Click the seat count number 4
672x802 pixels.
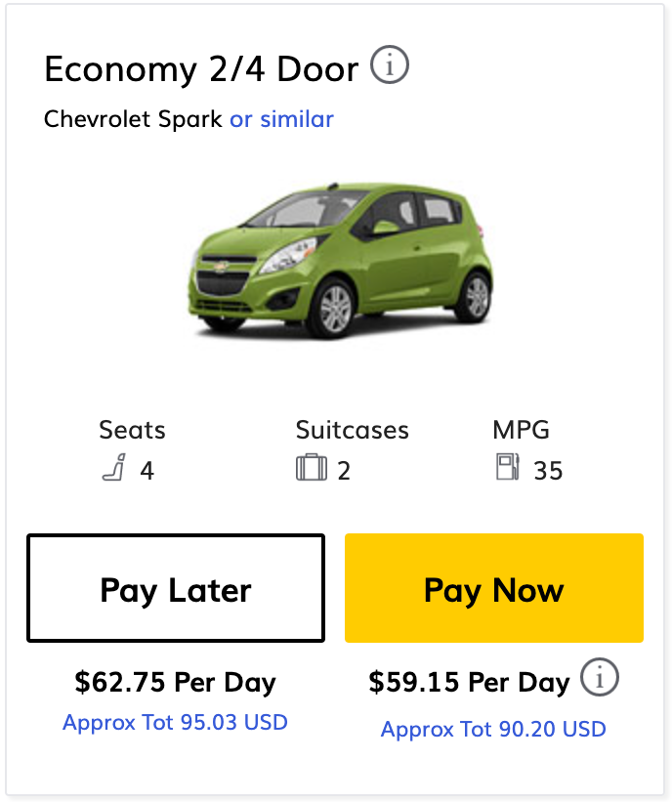click(x=147, y=471)
